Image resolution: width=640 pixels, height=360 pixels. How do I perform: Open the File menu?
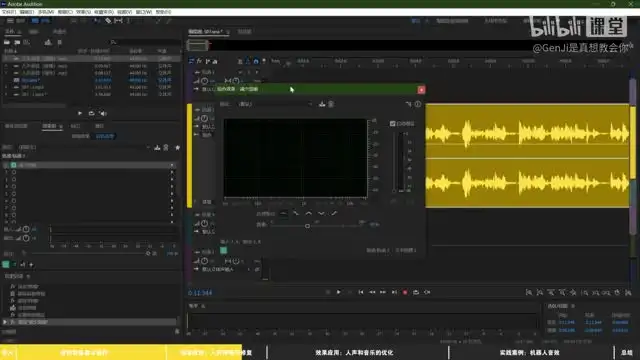[9, 12]
